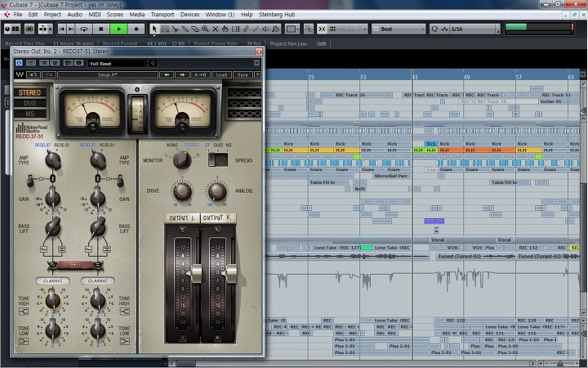This screenshot has height=368, width=588.
Task: Open the Audio menu
Action: pyautogui.click(x=74, y=15)
